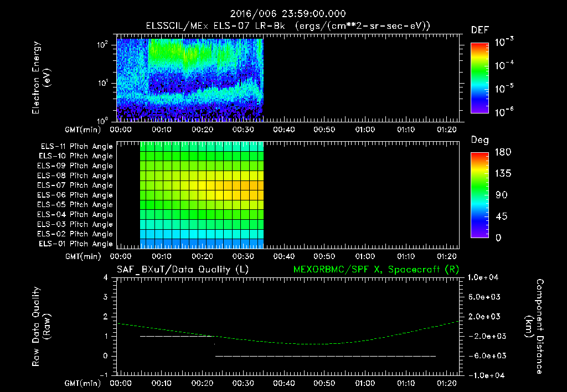Select the Electron Energy (eV) axis label
The image size is (567, 392).
coord(41,78)
